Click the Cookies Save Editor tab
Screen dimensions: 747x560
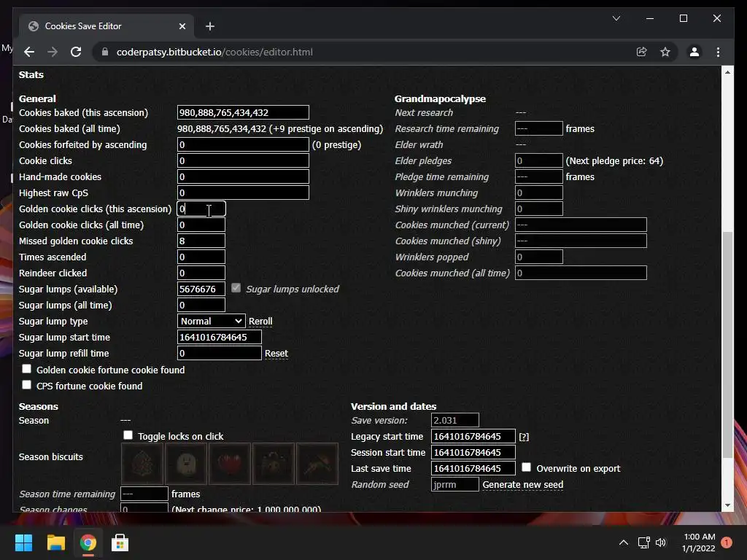point(106,26)
